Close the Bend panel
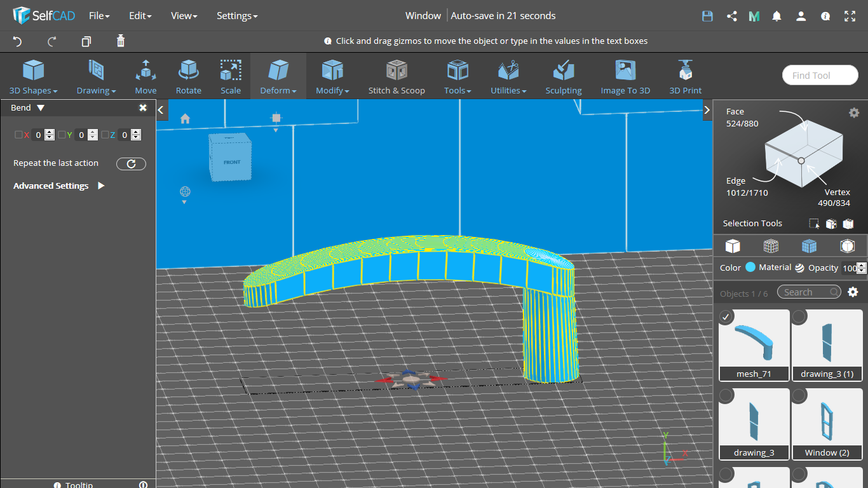 [143, 108]
